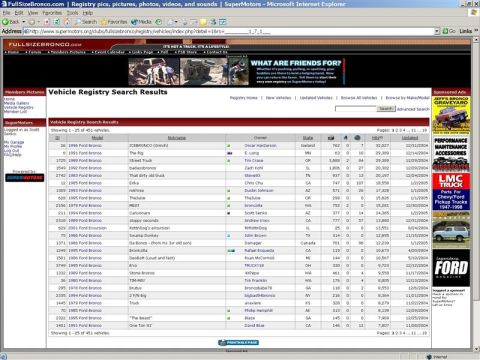This screenshot has height=360, width=480.
Task: Click the Mail icon in toolbar
Action: click(x=172, y=22)
